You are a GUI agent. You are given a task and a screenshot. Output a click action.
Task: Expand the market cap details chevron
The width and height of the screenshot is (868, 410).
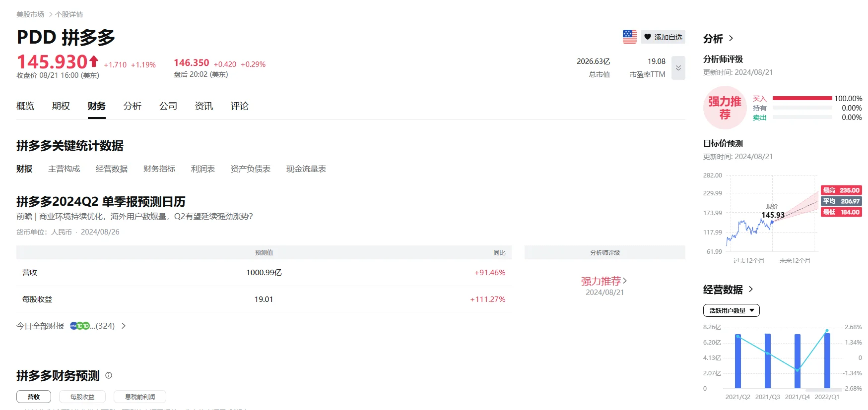[x=678, y=68]
